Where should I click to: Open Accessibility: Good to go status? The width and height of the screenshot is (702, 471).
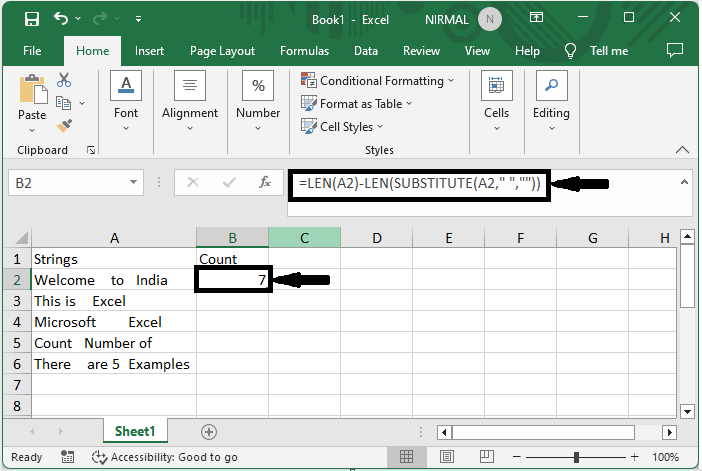[164, 457]
